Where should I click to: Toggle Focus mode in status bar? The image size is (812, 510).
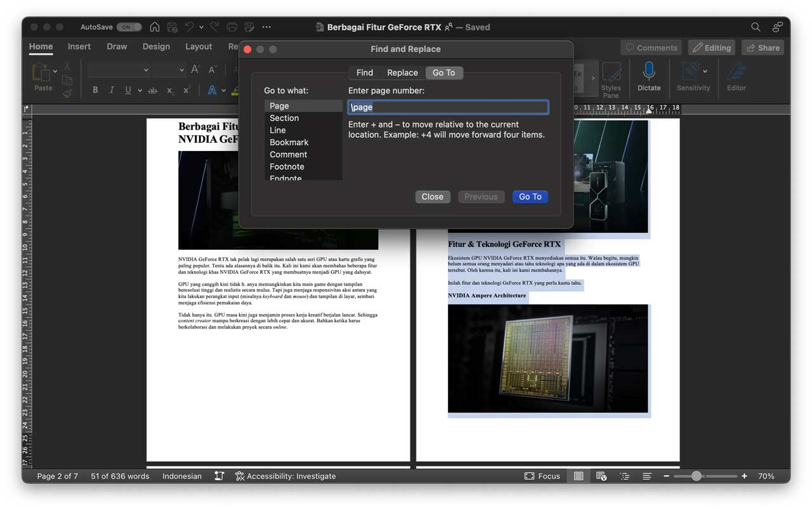click(542, 476)
